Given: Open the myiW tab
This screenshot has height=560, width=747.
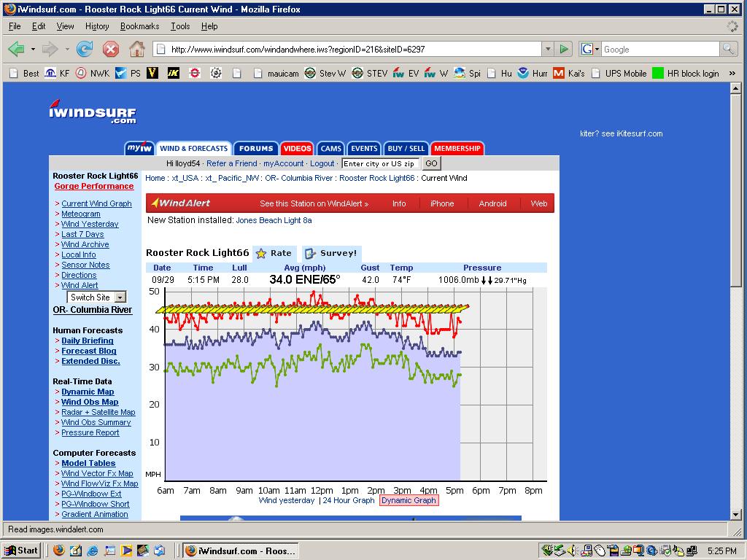Looking at the screenshot, I should (x=139, y=149).
